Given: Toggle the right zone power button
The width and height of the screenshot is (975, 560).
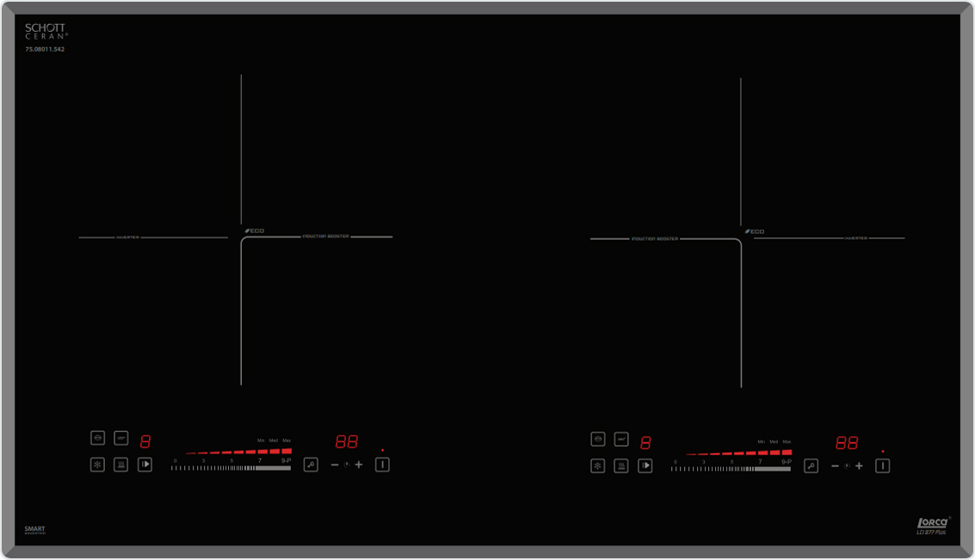Looking at the screenshot, I should (x=882, y=465).
